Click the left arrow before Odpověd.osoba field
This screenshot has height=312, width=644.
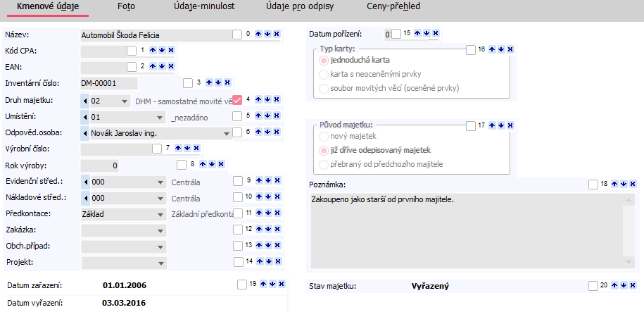[x=85, y=133]
